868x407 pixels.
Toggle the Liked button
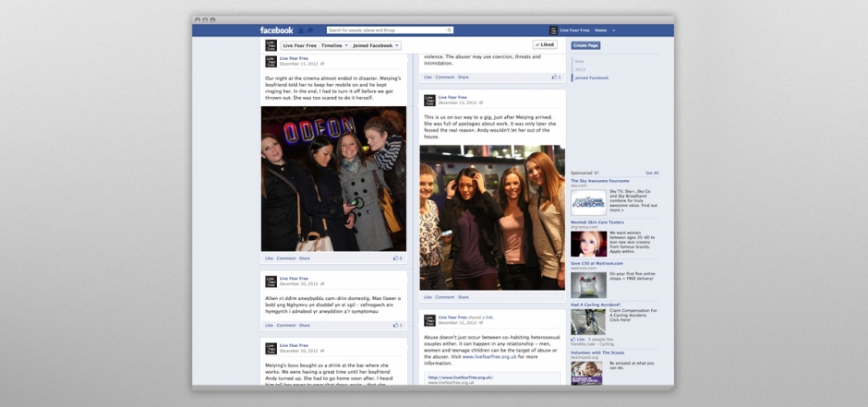545,45
